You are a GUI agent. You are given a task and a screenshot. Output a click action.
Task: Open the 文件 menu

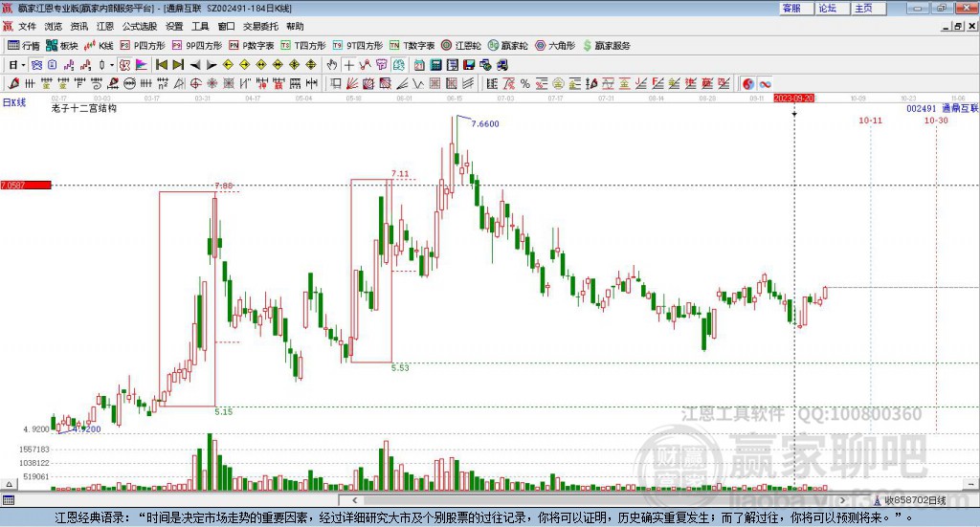point(27,26)
